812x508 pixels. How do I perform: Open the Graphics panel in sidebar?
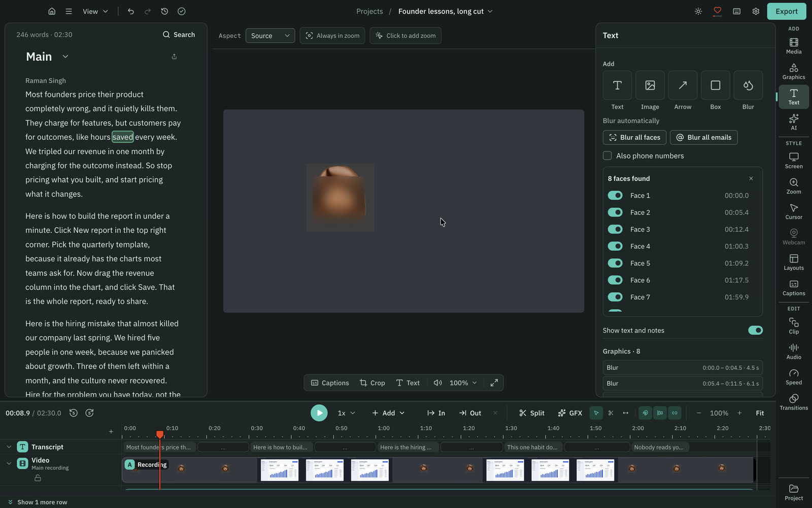(x=794, y=71)
